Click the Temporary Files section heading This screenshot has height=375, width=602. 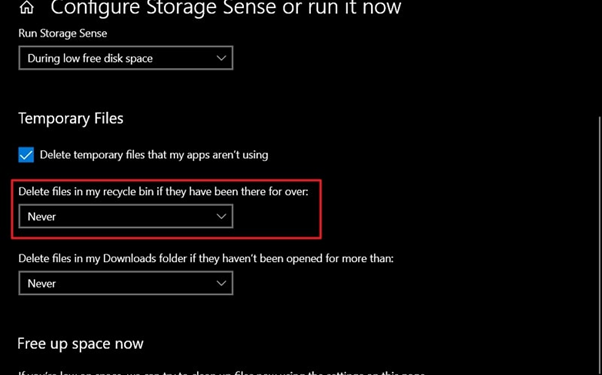pyautogui.click(x=71, y=118)
